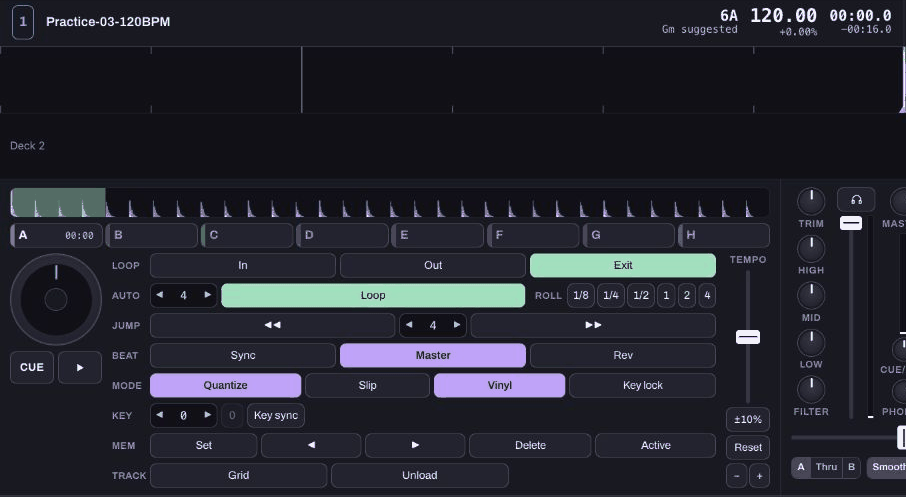Select hot cue H pad
Image resolution: width=906 pixels, height=497 pixels.
coord(724,235)
